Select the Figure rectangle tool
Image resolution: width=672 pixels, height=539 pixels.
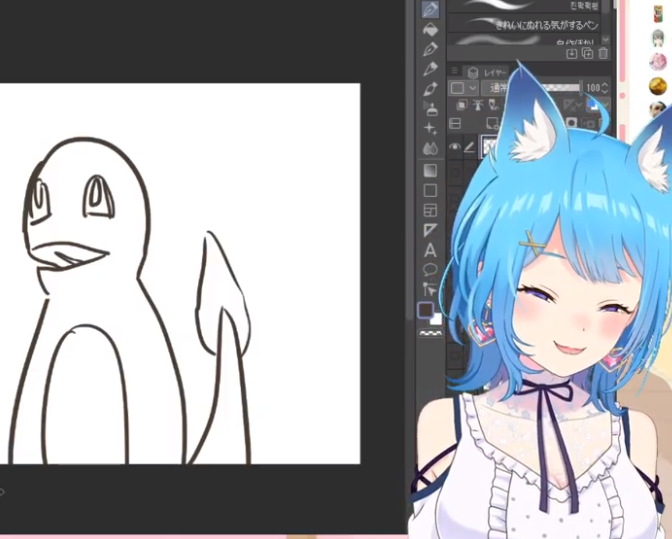click(430, 190)
